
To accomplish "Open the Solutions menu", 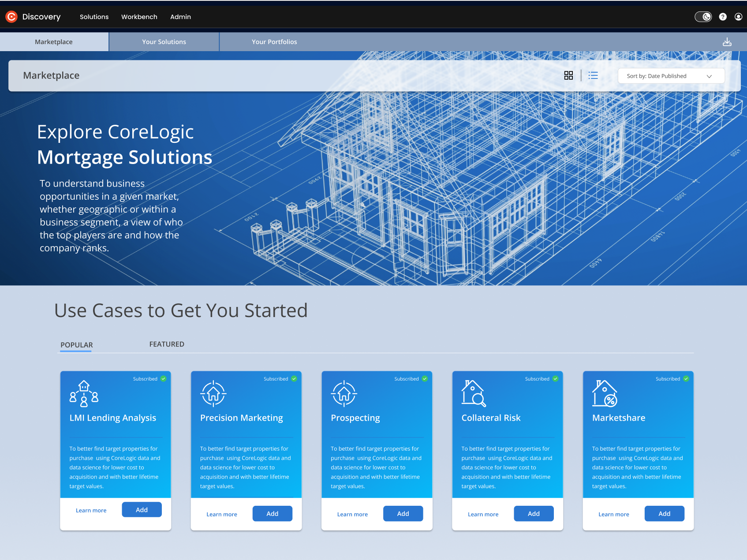I will 94,17.
